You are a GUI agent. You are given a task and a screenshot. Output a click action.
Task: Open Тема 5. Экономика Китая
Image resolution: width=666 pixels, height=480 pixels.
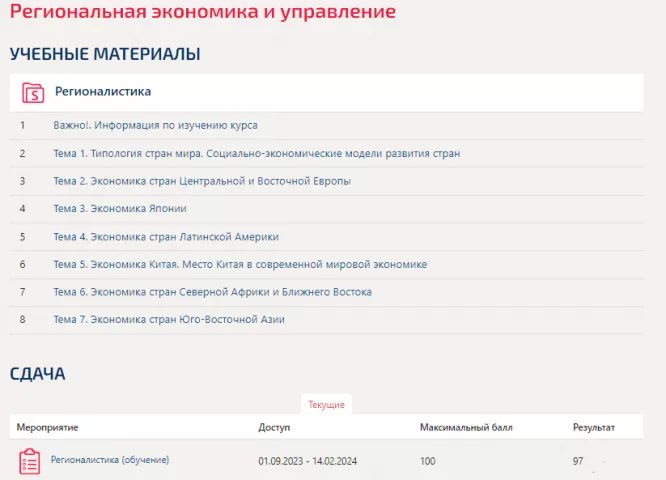(240, 264)
